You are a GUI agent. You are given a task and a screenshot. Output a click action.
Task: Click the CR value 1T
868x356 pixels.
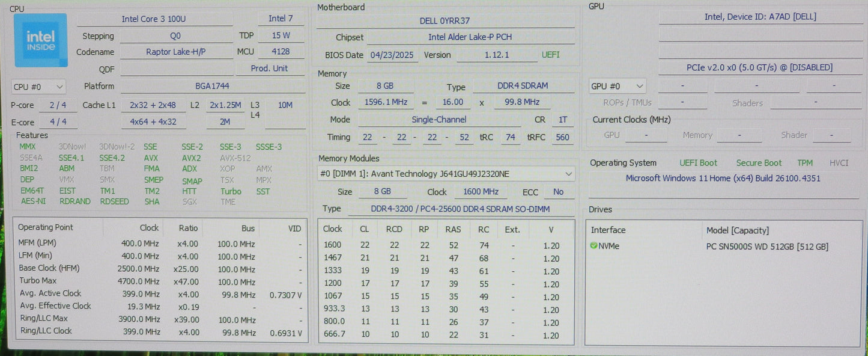coord(563,120)
